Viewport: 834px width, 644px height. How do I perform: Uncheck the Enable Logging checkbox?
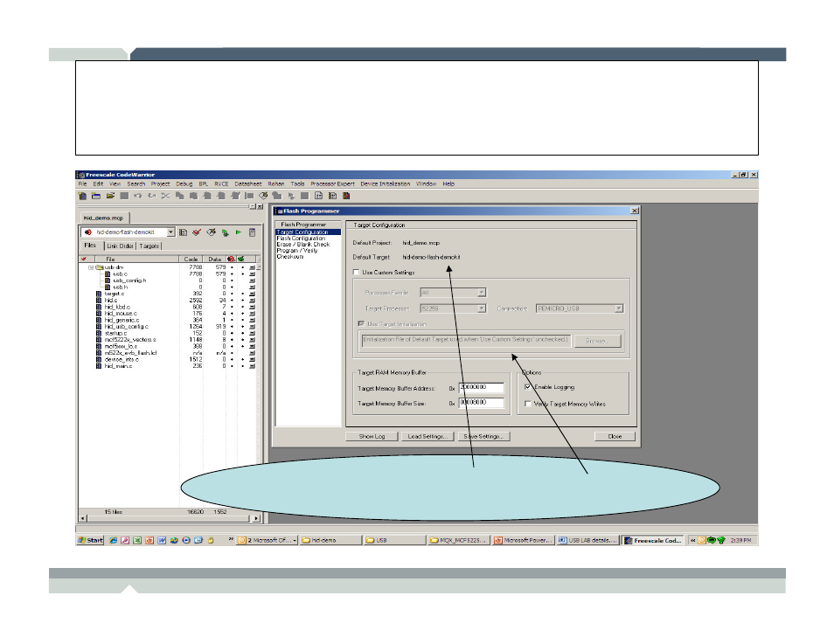coord(528,387)
